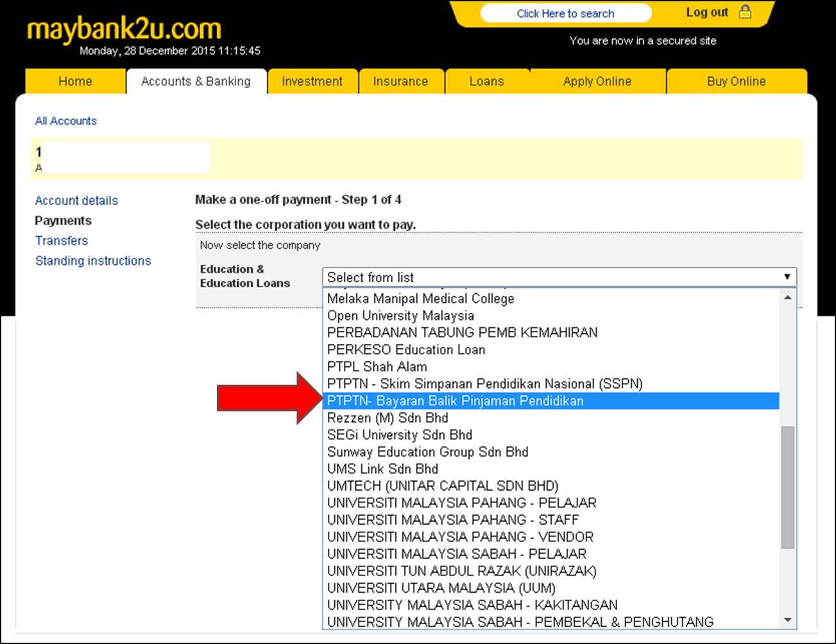This screenshot has height=644, width=836.
Task: Go to the Insurance tab
Action: click(400, 81)
